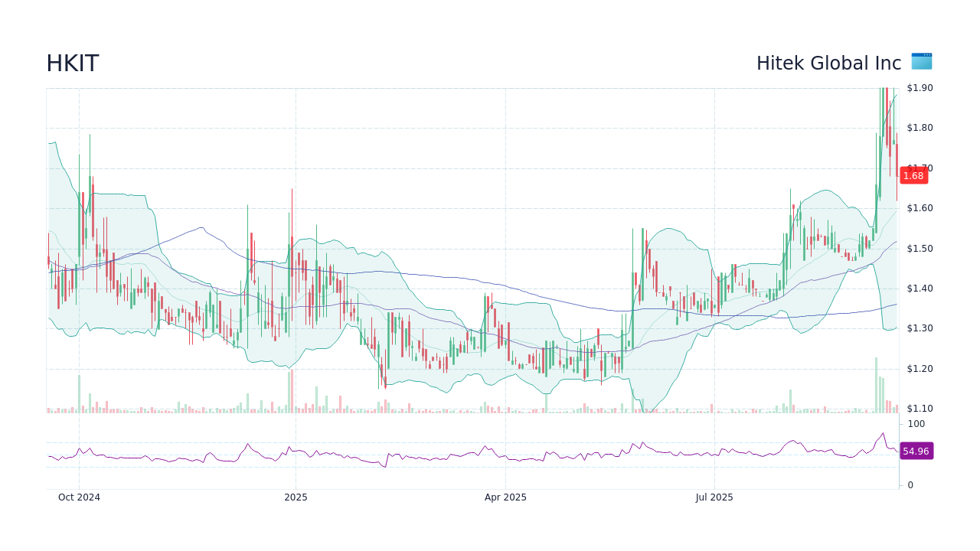Select the $1.80 price axis label
This screenshot has height=551, width=980.
pyautogui.click(x=920, y=128)
